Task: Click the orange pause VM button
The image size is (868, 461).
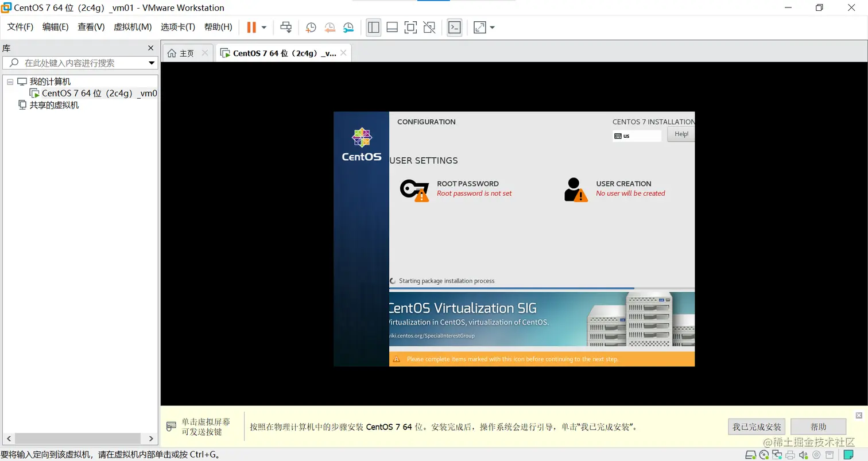Action: 251,27
